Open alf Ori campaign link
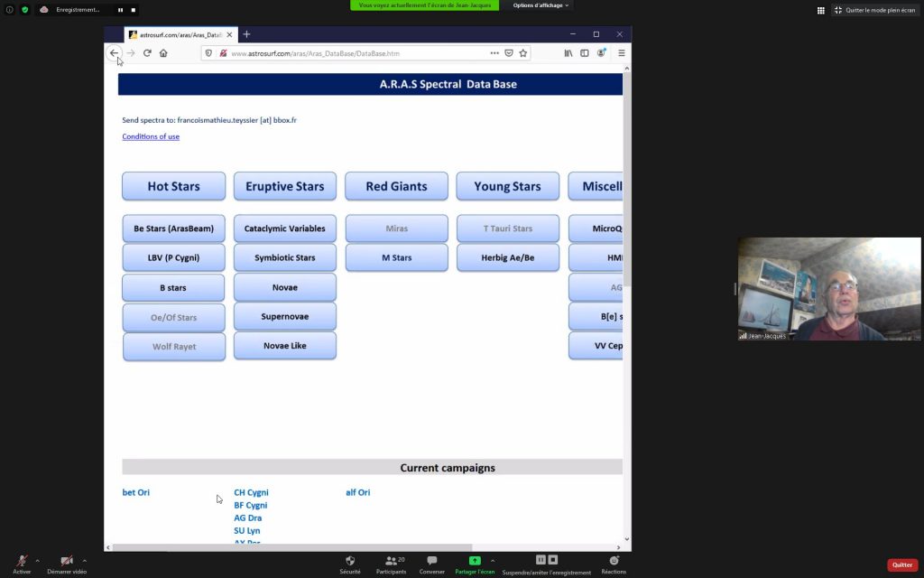 click(357, 492)
